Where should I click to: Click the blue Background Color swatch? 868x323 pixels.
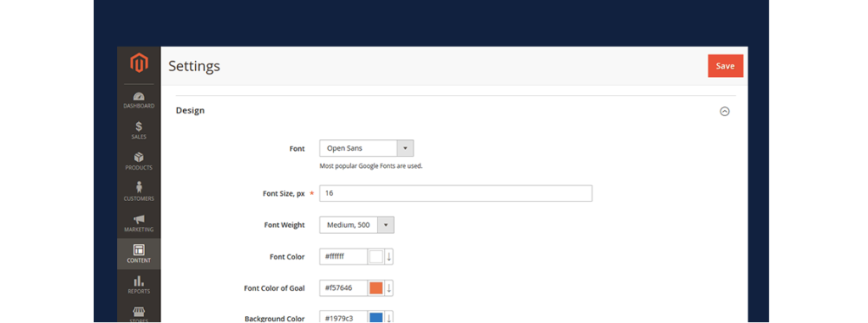[x=376, y=317]
